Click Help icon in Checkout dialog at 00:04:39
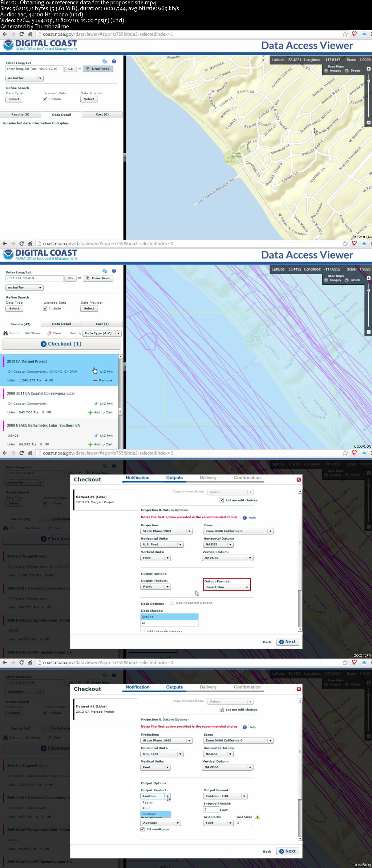This screenshot has width=372, height=868. pos(244,518)
